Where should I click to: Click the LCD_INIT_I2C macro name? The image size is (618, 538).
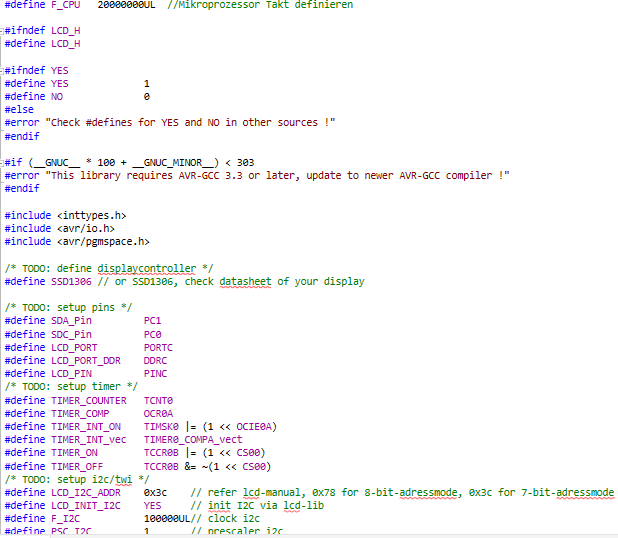(86, 506)
